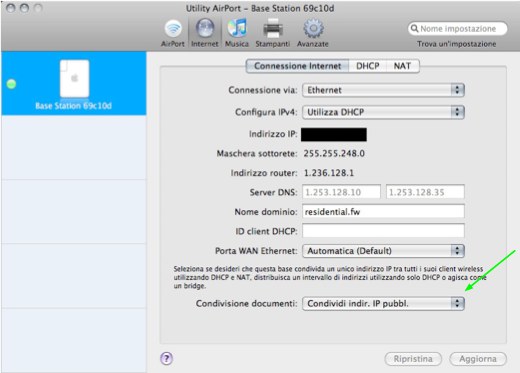Open the Connessione via Ethernet dropdown
Screen dimensions: 520x373
(x=383, y=90)
